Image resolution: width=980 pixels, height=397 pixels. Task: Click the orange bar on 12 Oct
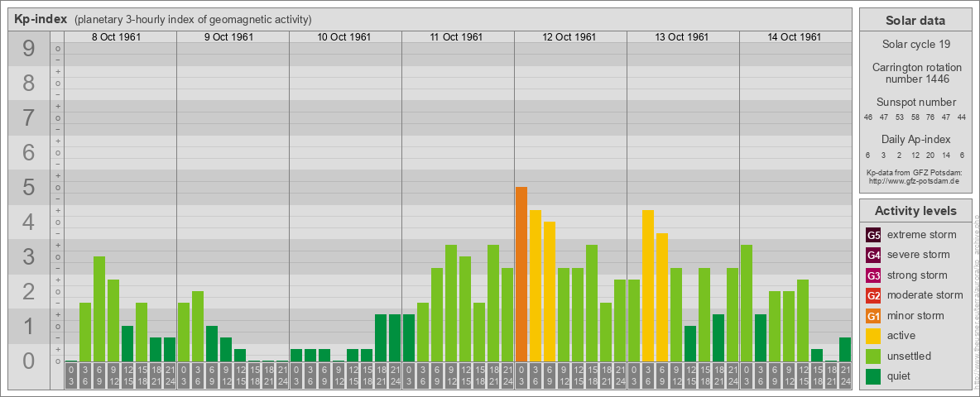coord(521,274)
